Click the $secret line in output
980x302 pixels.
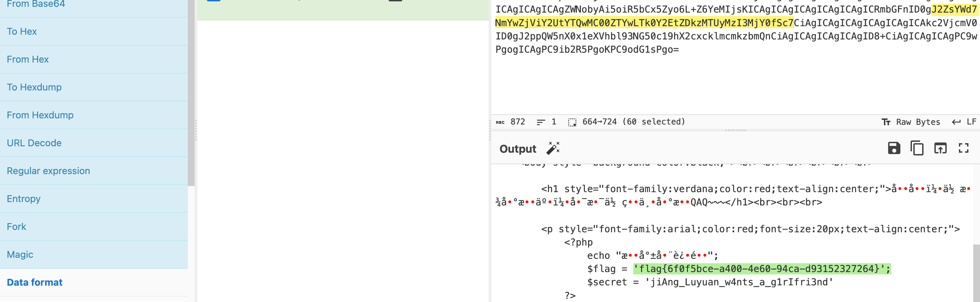click(x=710, y=282)
